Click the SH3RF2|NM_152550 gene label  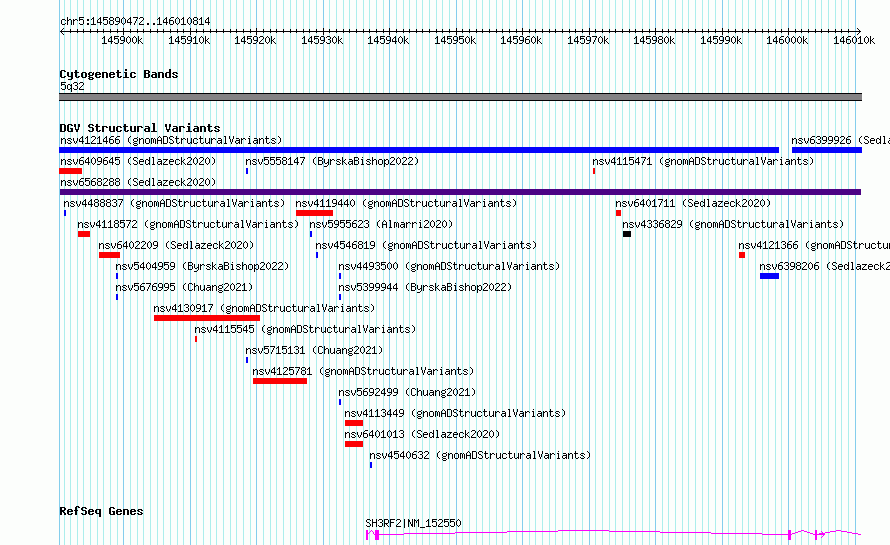413,523
